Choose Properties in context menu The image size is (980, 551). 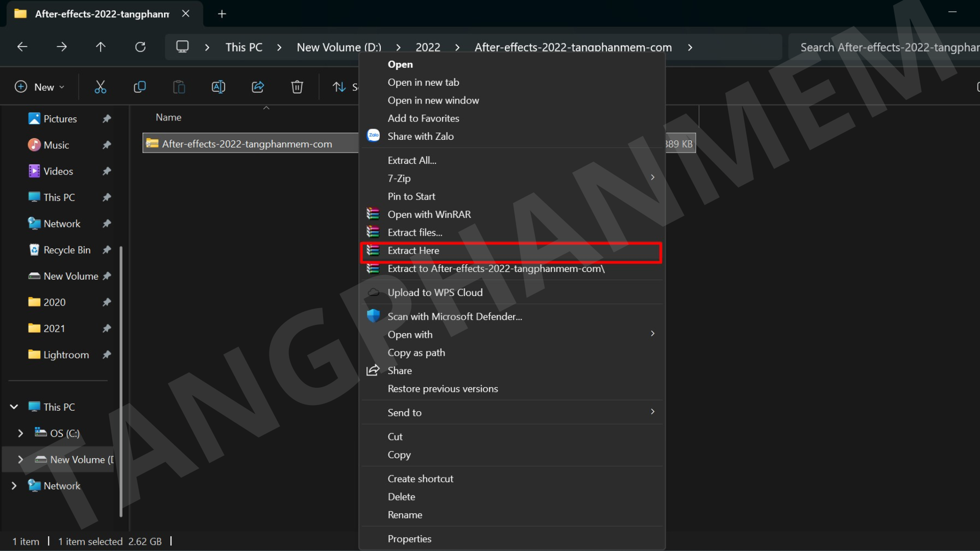click(x=409, y=539)
